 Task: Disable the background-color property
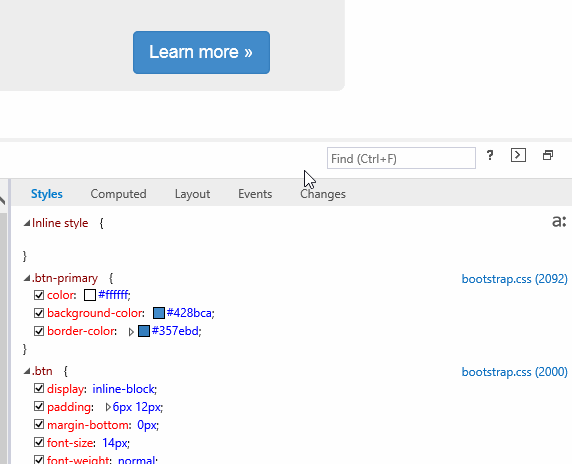click(39, 313)
